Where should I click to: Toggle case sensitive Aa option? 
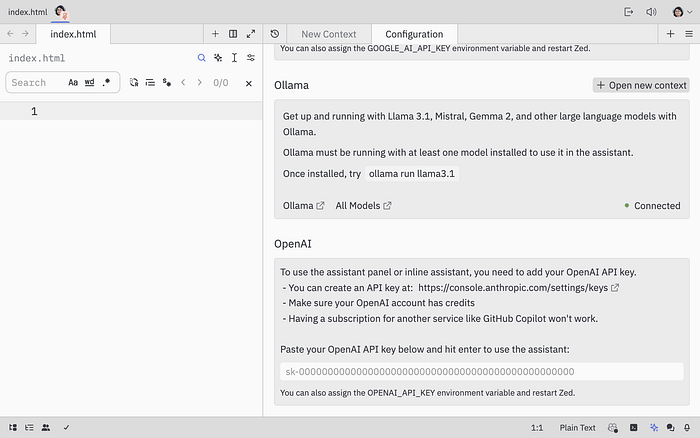click(x=73, y=83)
